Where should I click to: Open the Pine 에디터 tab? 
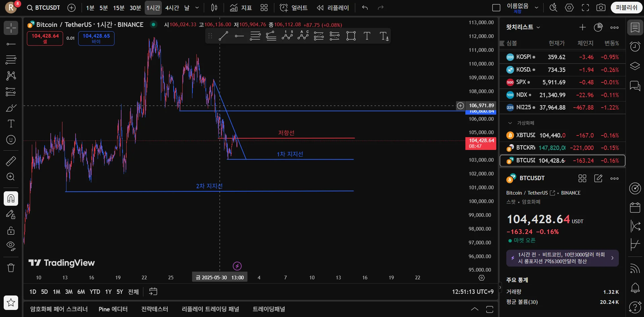tap(113, 309)
